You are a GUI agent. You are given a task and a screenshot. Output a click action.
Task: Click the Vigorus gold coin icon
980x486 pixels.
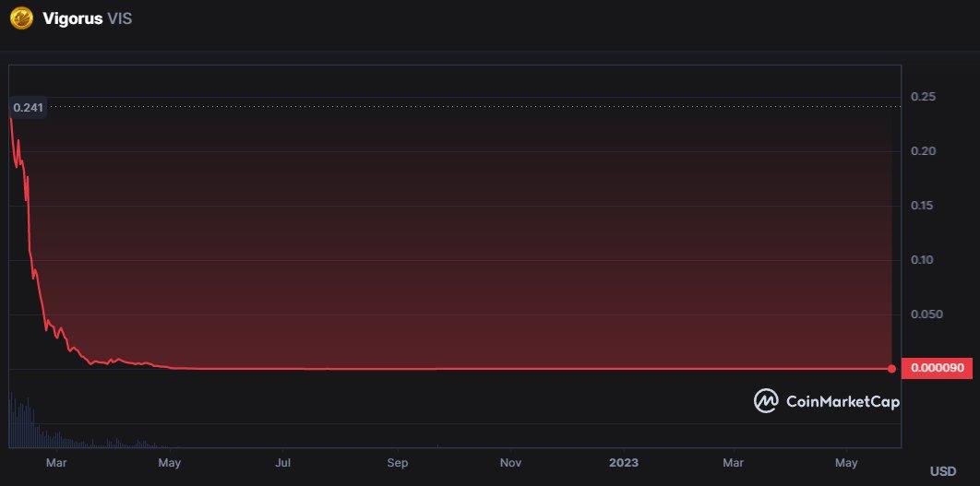coord(21,18)
